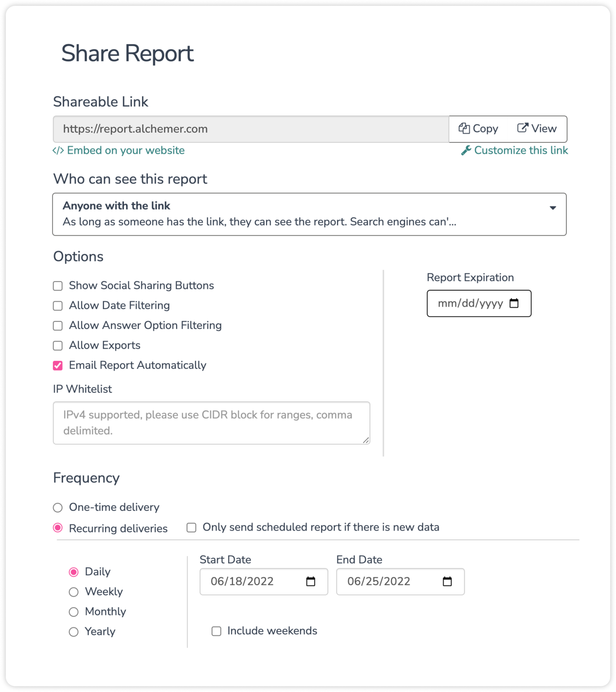The width and height of the screenshot is (616, 692).
Task: Enable Only send scheduled report if there is new data
Action: [192, 527]
